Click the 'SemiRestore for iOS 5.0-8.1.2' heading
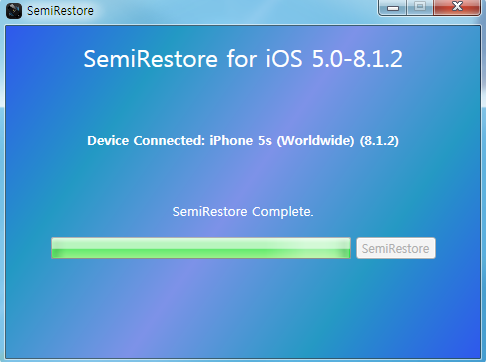 [243, 59]
